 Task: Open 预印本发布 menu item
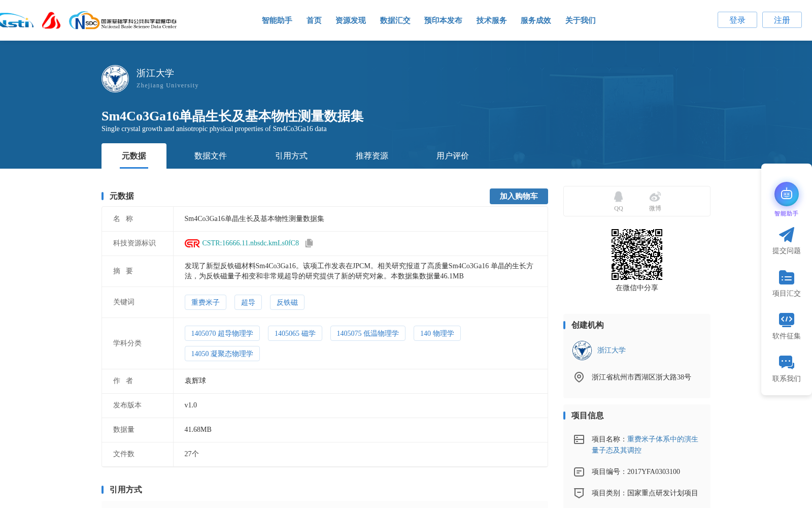(x=444, y=20)
